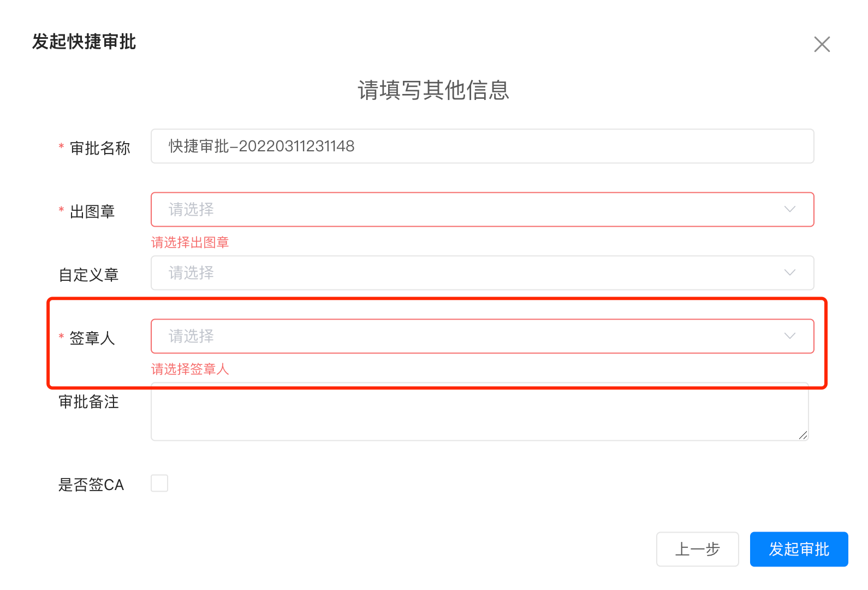Click the 审批名称 input field
Image resolution: width=868 pixels, height=590 pixels.
481,146
